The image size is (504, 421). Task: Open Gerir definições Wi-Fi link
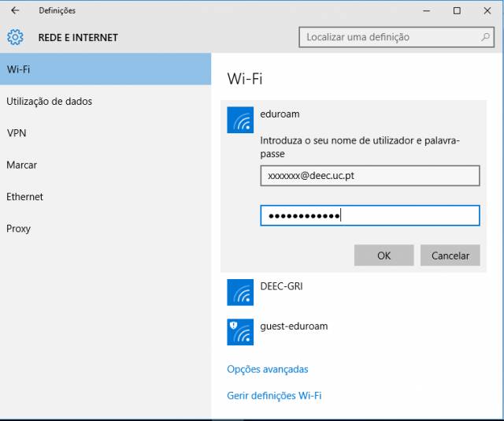pos(274,396)
